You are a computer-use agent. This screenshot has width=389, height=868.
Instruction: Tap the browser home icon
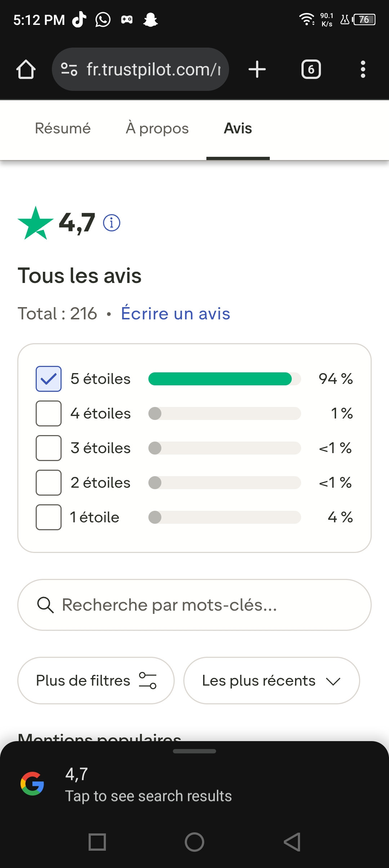(26, 69)
